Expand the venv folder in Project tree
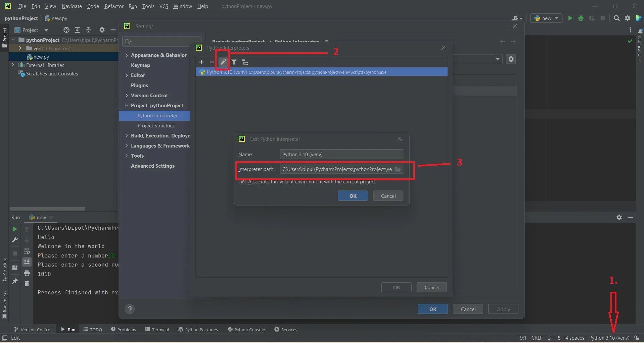644x343 pixels. coord(20,48)
